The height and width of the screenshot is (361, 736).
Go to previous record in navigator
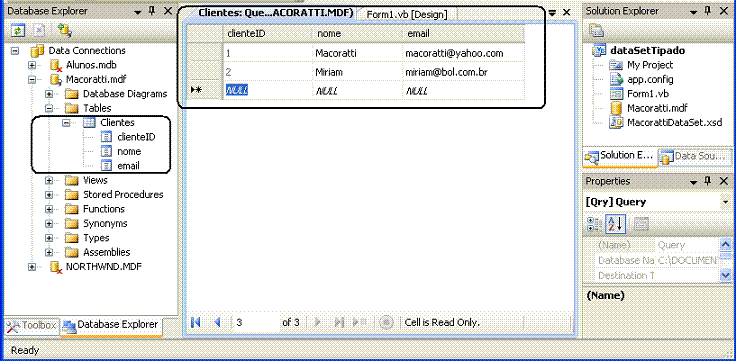pyautogui.click(x=217, y=323)
